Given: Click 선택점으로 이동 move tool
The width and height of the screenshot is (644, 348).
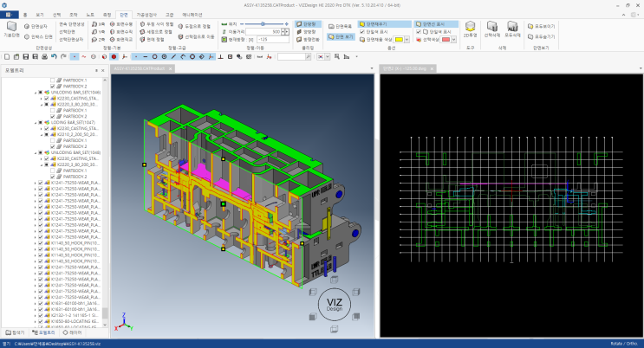Looking at the screenshot, I should coord(197,36).
